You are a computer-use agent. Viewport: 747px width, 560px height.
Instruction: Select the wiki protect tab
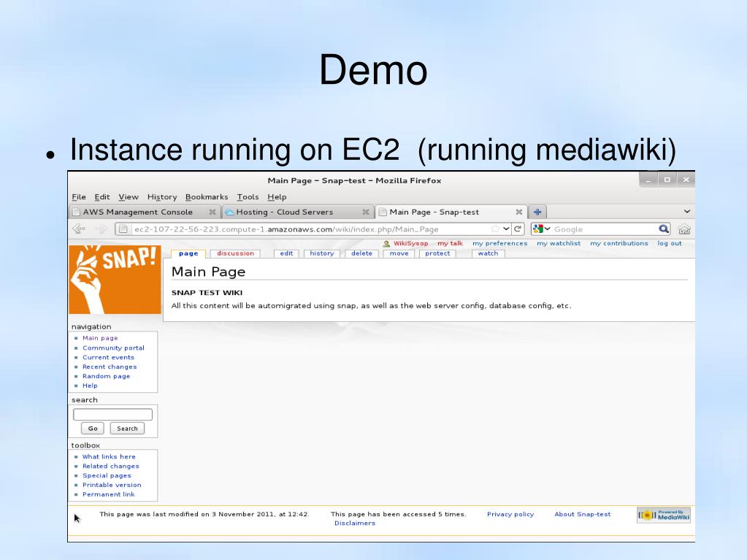[x=437, y=253]
